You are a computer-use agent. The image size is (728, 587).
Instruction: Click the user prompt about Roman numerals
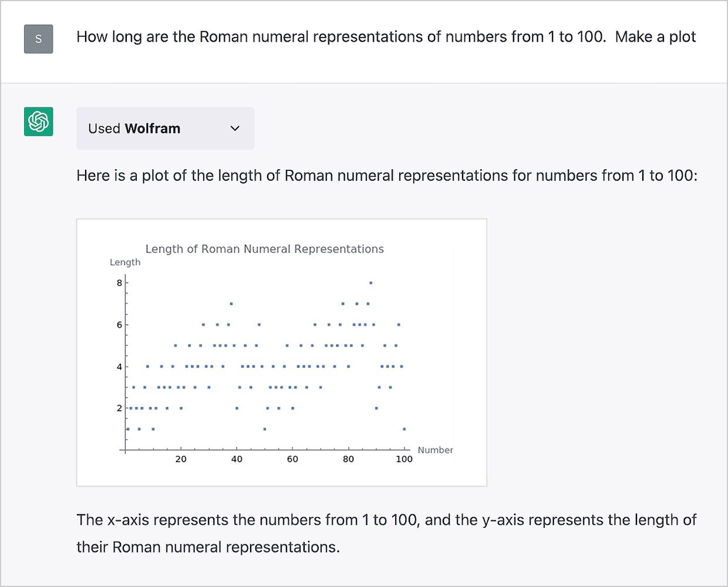point(386,37)
